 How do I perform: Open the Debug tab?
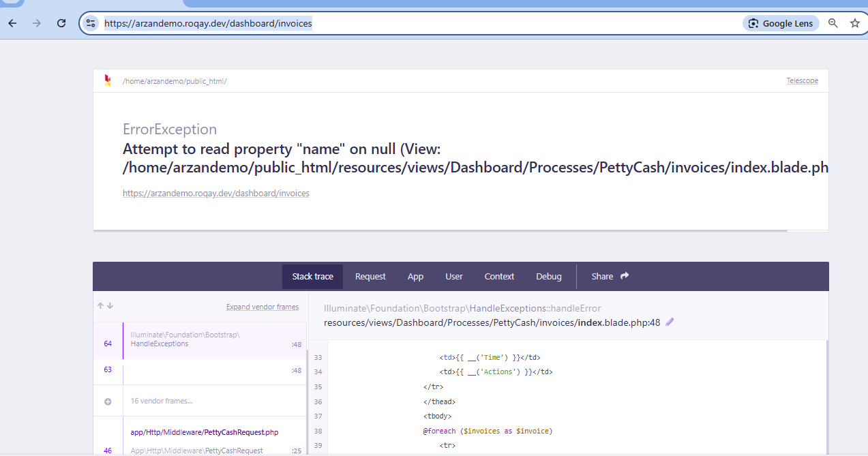pos(548,276)
